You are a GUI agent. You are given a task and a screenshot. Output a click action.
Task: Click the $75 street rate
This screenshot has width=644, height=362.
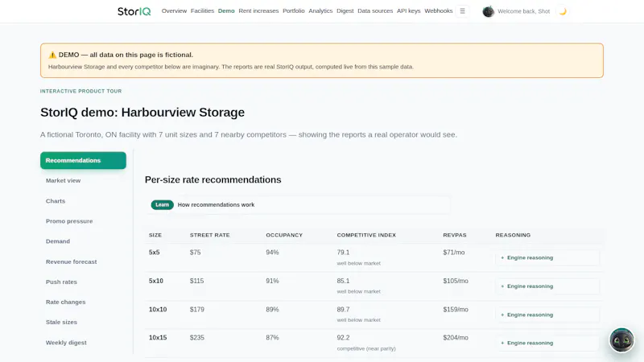[195, 253]
